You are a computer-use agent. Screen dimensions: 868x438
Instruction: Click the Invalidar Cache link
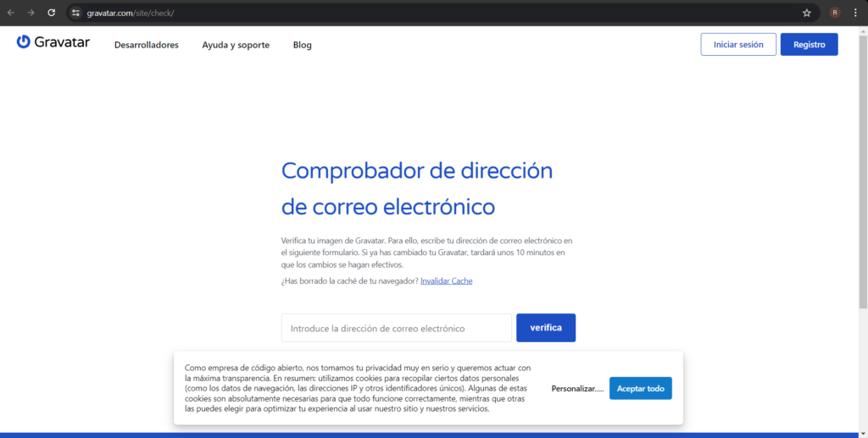446,281
